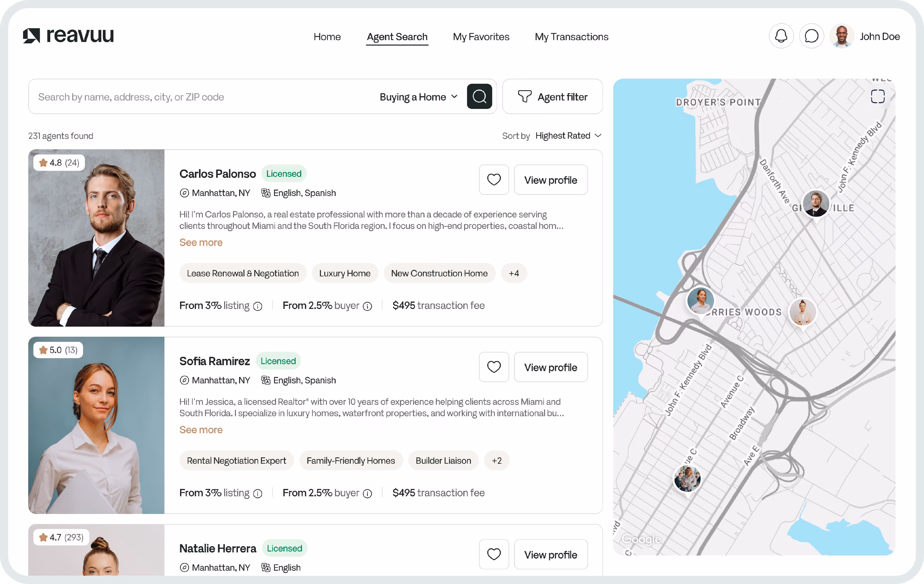Image resolution: width=924 pixels, height=584 pixels.
Task: Run search with the magnifier button
Action: point(479,97)
